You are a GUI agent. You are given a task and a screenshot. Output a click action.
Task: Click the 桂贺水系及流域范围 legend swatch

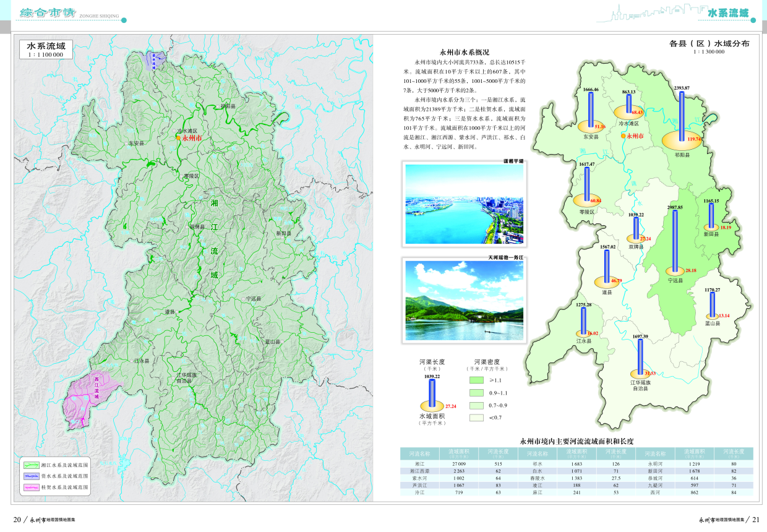(32, 487)
